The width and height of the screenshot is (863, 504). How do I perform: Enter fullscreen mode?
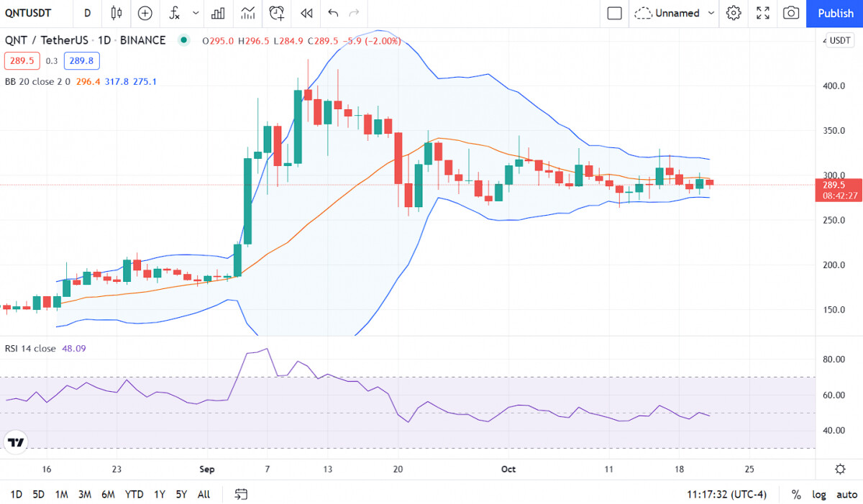763,13
